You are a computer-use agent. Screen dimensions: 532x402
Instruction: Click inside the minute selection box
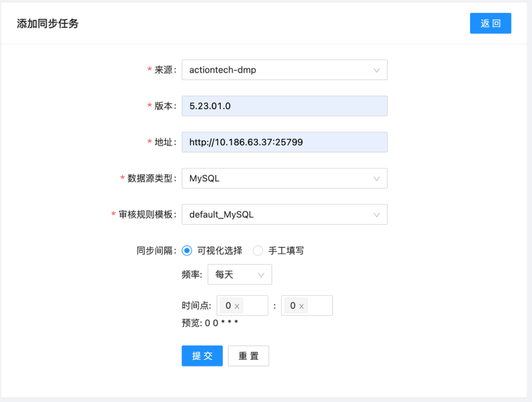320,305
